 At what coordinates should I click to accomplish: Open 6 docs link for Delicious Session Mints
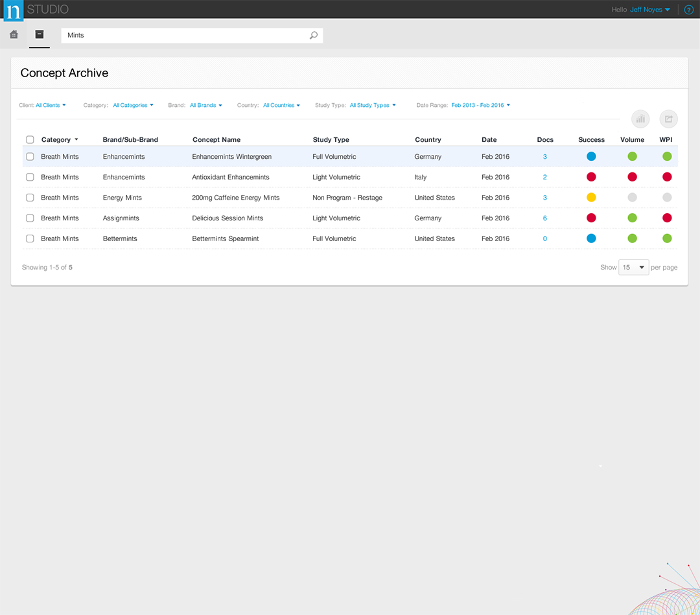pyautogui.click(x=544, y=218)
